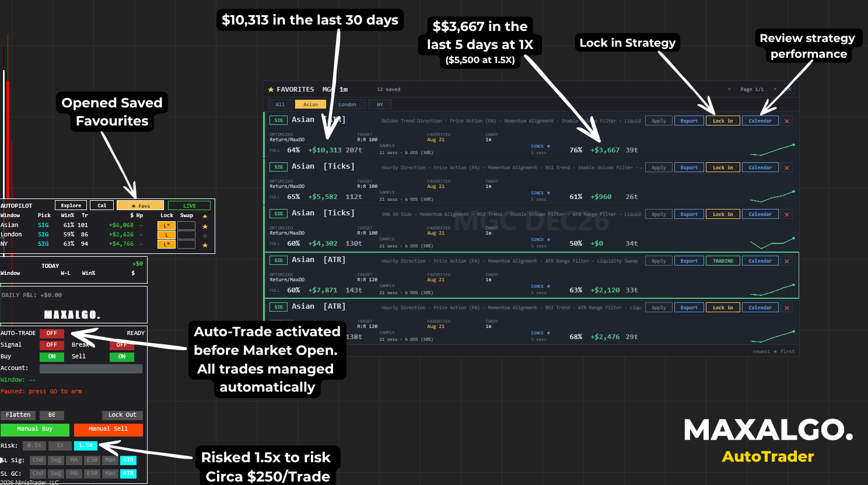Open Calendar for the +$7,871 strategy
Image resolution: width=868 pixels, height=485 pixels.
click(760, 261)
